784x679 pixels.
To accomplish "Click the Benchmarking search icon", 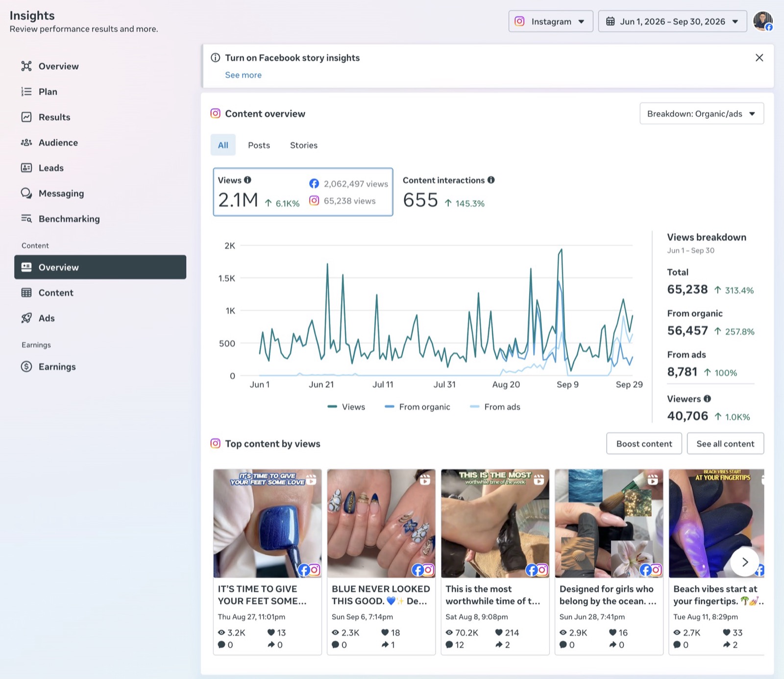I will coord(26,219).
